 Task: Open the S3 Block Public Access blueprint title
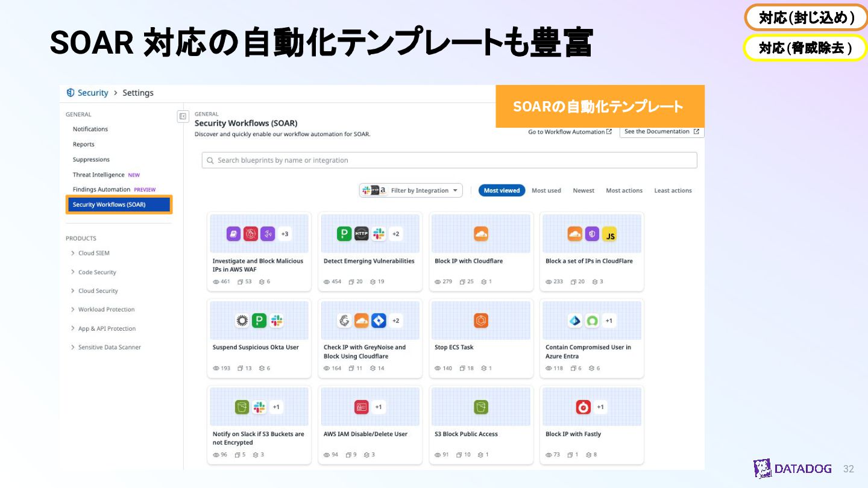pyautogui.click(x=466, y=434)
